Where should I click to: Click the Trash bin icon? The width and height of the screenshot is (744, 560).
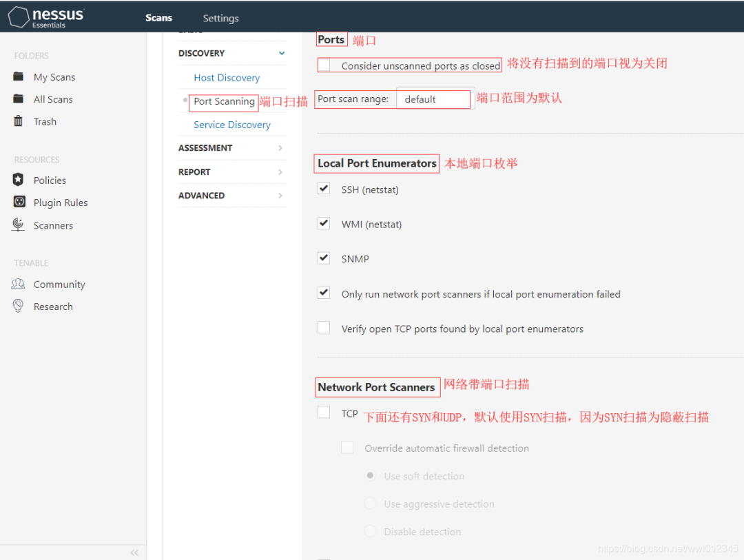point(18,121)
